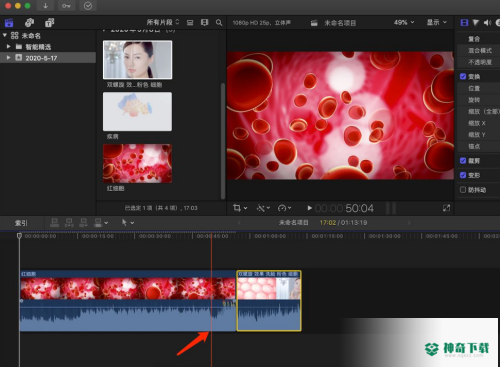
Task: Open the background tasks checkmark icon
Action: click(88, 6)
